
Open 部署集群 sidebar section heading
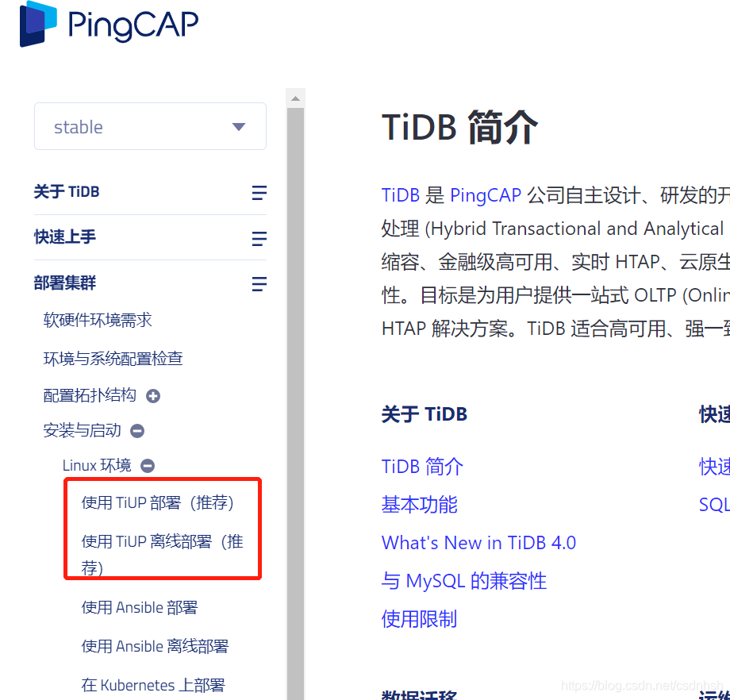click(65, 283)
